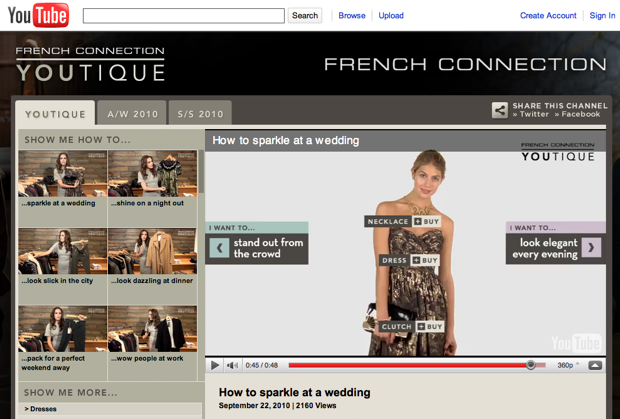
Task: Switch to the YOUTIQUE tab
Action: tap(55, 114)
